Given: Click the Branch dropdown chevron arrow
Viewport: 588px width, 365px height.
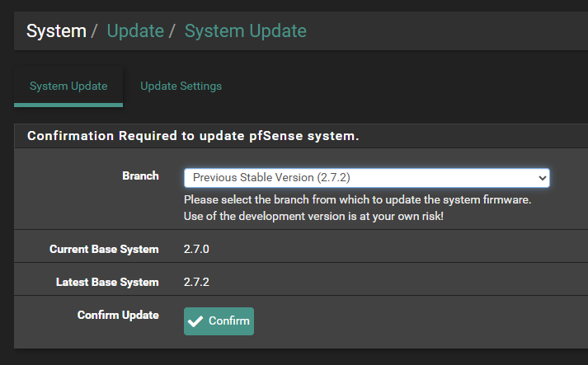Looking at the screenshot, I should [x=543, y=178].
